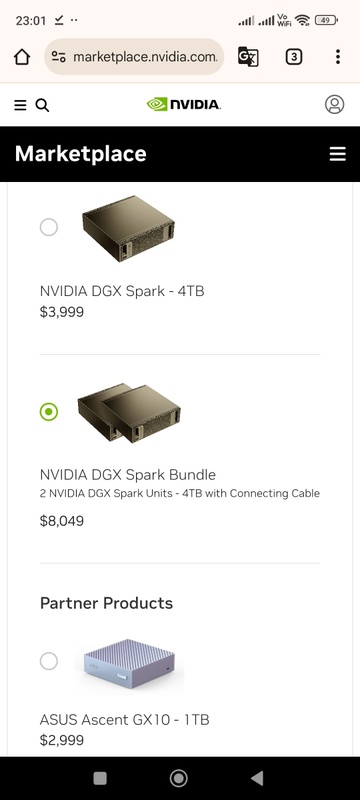Tap the Android back navigation button
The width and height of the screenshot is (360, 800).
pos(257,778)
